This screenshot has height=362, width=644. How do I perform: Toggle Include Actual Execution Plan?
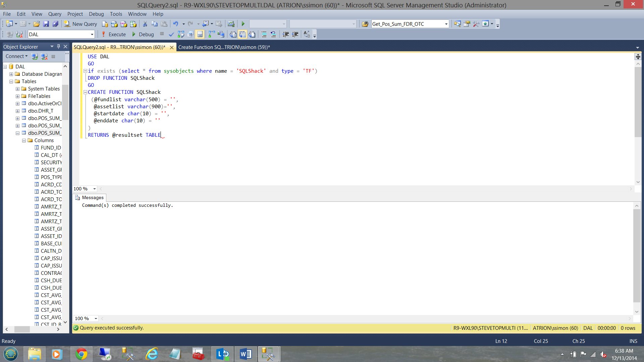(212, 34)
